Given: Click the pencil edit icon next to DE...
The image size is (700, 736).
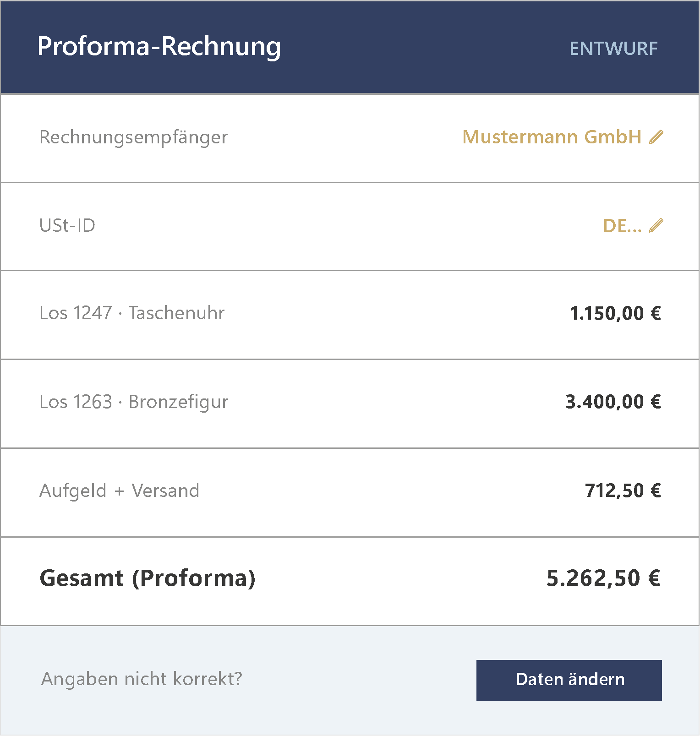Looking at the screenshot, I should (656, 226).
